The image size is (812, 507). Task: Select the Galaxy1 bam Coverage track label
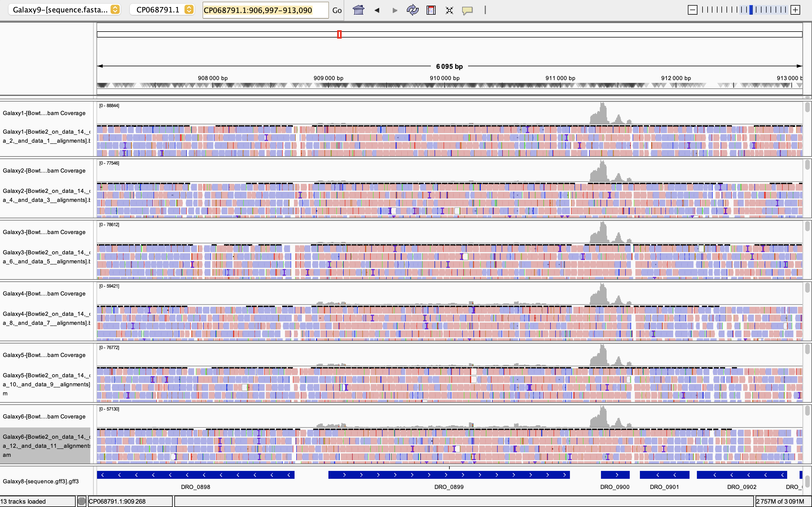click(44, 113)
